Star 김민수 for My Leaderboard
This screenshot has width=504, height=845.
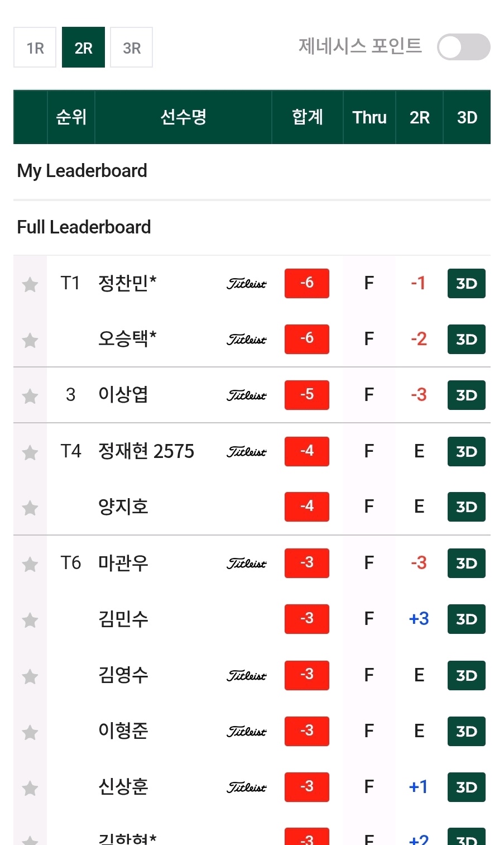30,620
